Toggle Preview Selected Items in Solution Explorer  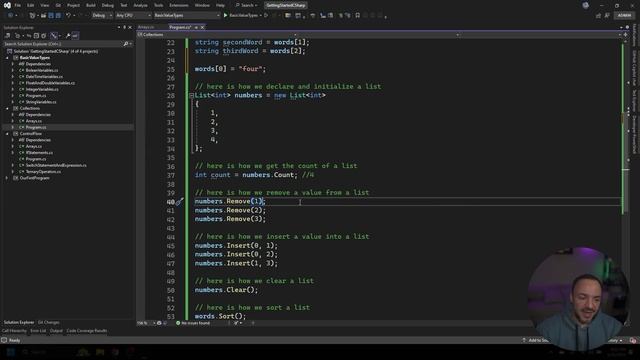click(x=75, y=36)
